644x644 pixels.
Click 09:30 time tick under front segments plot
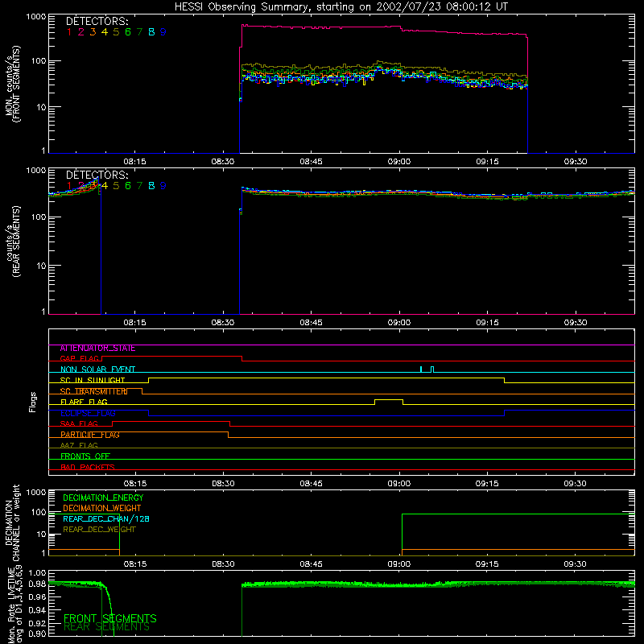(576, 162)
